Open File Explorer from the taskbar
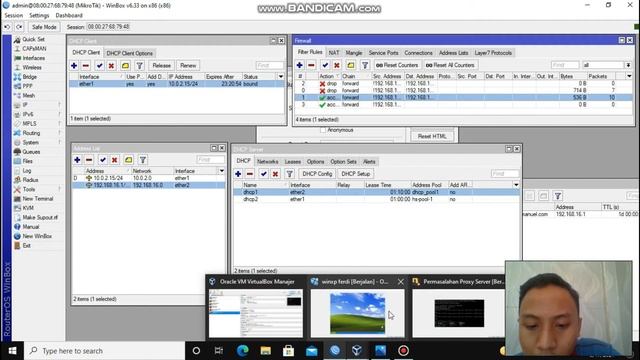 (x=266, y=351)
